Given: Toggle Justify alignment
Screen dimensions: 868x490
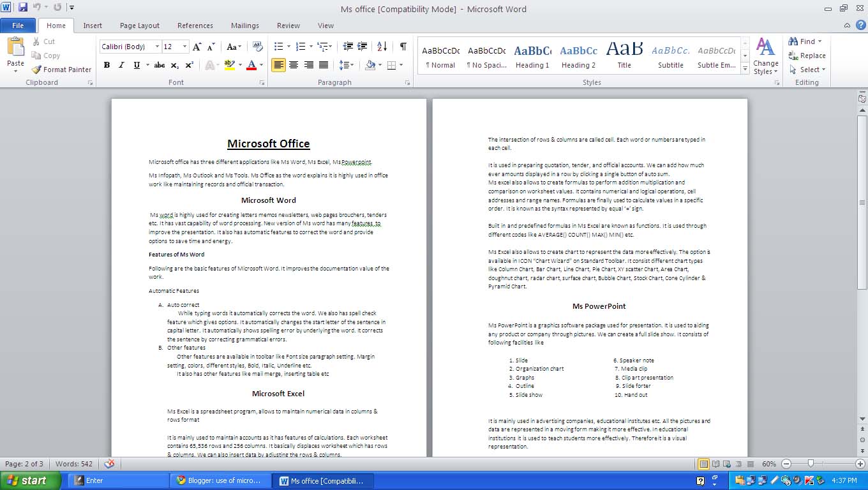Looking at the screenshot, I should pyautogui.click(x=324, y=65).
